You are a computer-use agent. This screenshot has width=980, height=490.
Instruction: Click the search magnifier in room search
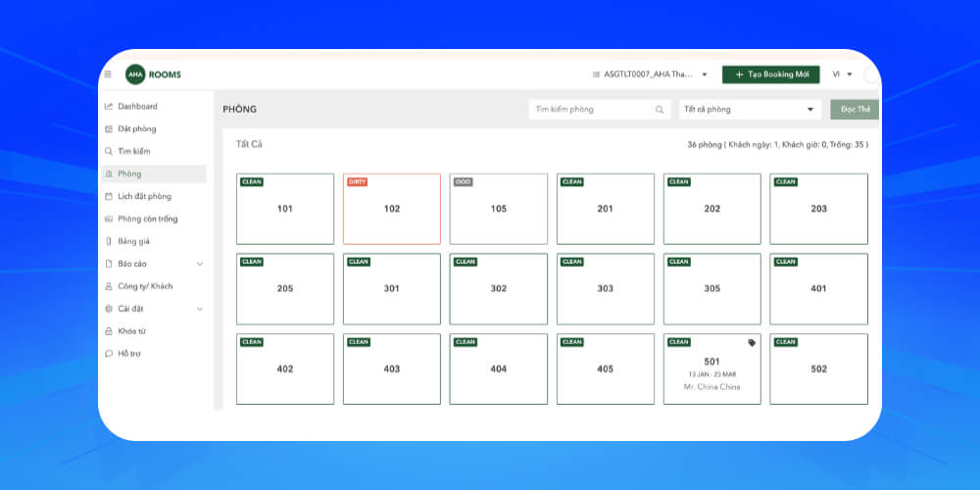[660, 110]
